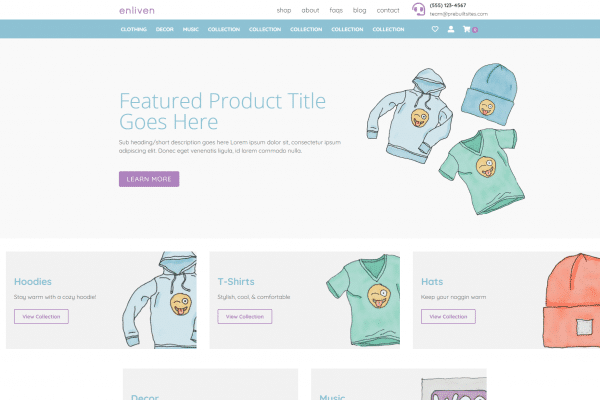The height and width of the screenshot is (400, 600).
Task: Click the Learn More button
Action: point(149,179)
